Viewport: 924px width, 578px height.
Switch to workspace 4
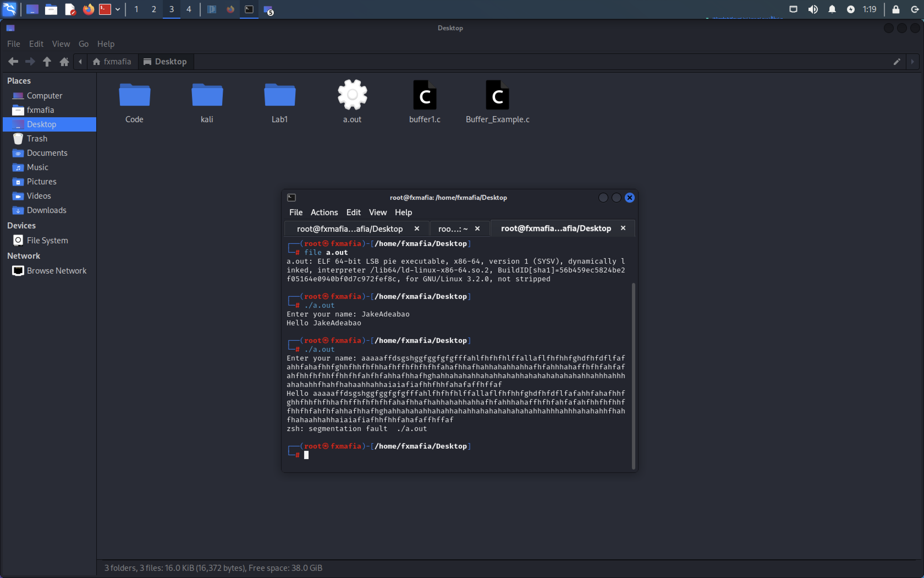point(189,9)
